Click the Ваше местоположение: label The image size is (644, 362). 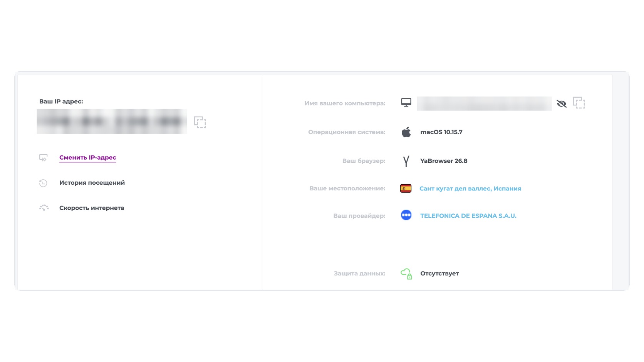point(347,189)
